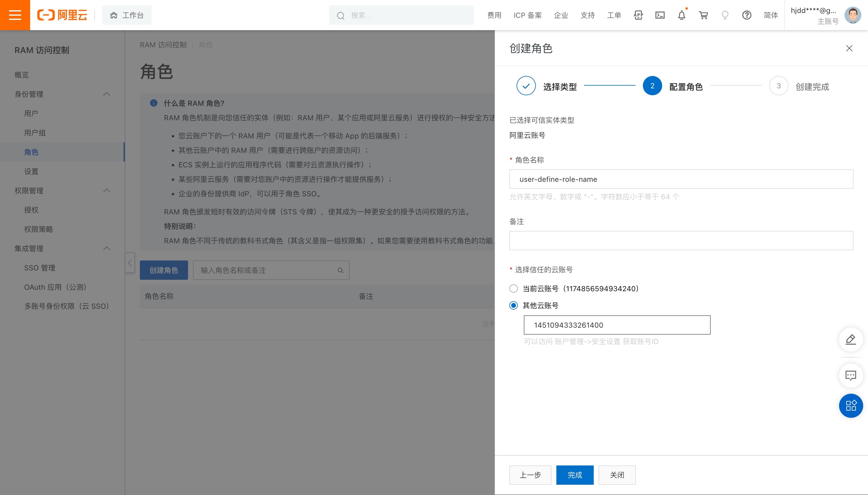Collapse the 权限管理 section
Screen dimensions: 868x495
pyautogui.click(x=106, y=191)
